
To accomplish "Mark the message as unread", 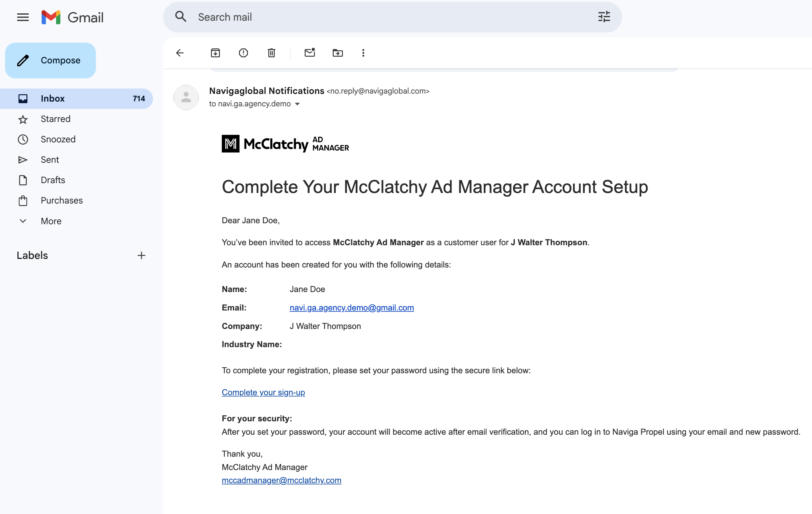I will pos(309,53).
